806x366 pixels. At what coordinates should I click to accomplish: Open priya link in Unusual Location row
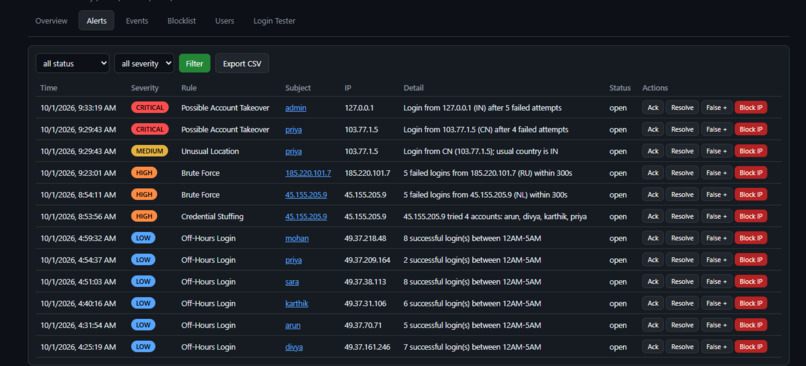[x=294, y=152]
